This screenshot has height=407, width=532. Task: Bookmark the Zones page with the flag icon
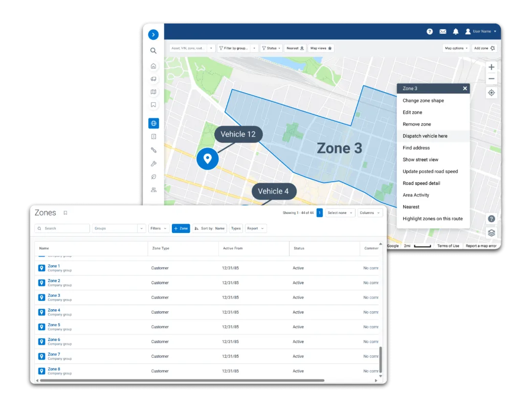65,213
